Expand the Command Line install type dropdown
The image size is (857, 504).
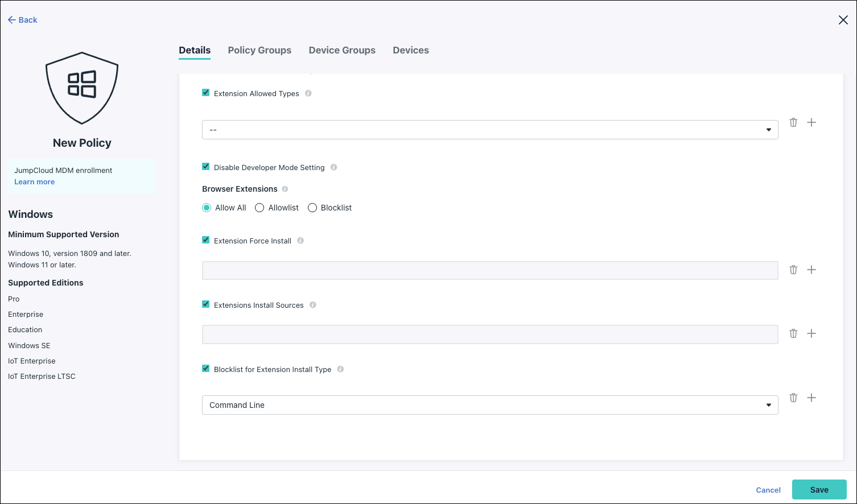point(489,405)
